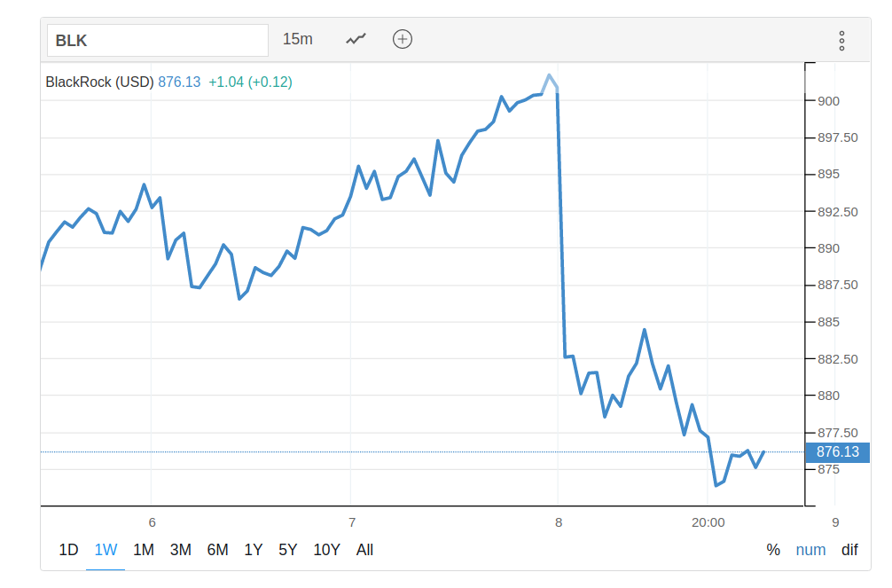View All historical data range
The width and height of the screenshot is (892, 588).
[x=364, y=550]
